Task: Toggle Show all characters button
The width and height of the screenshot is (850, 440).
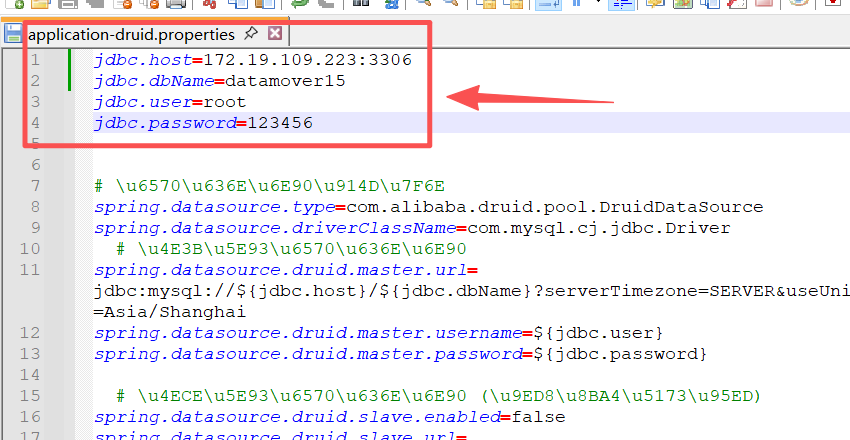Action: pyautogui.click(x=577, y=4)
